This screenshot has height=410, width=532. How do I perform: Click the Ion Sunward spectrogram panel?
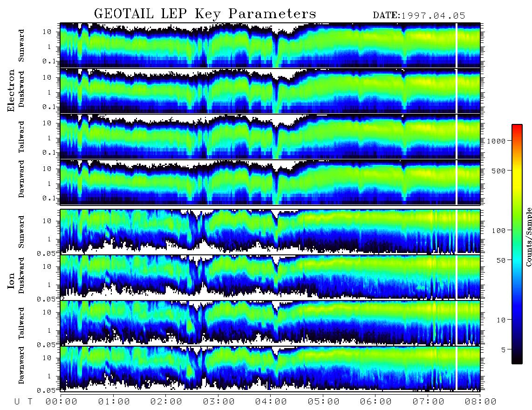(270, 232)
